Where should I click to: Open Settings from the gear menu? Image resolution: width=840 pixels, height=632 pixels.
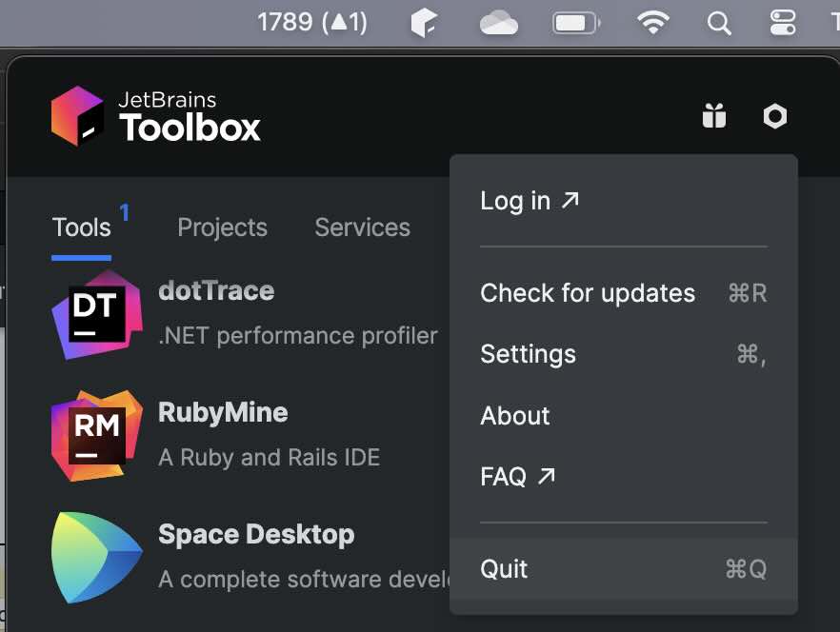(528, 354)
